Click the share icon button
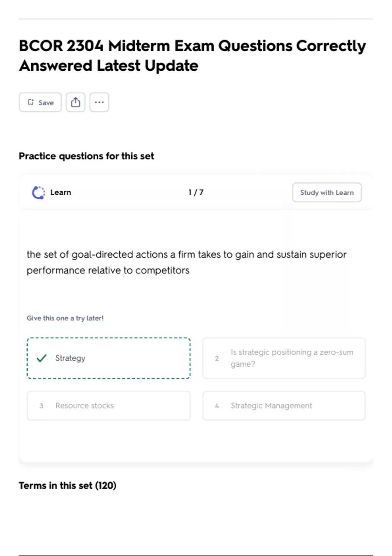Viewport: 392px width, 556px height. 75,102
